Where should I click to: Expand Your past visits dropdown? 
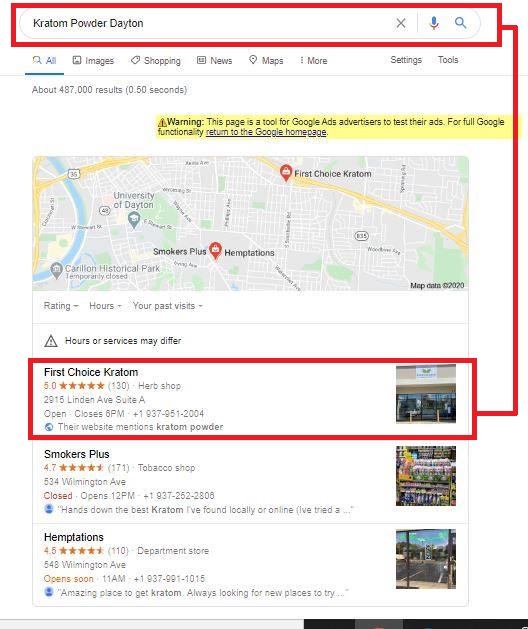click(168, 306)
